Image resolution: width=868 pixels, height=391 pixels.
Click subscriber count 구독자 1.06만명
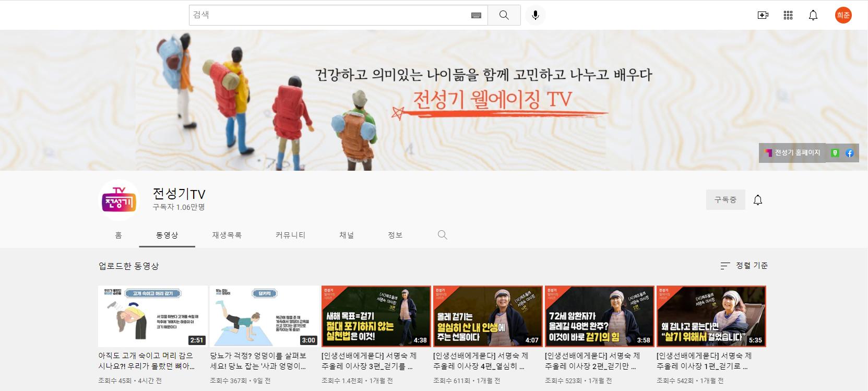pyautogui.click(x=179, y=207)
